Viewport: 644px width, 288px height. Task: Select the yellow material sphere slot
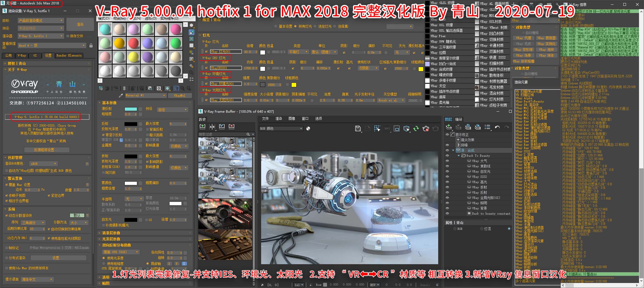click(133, 57)
